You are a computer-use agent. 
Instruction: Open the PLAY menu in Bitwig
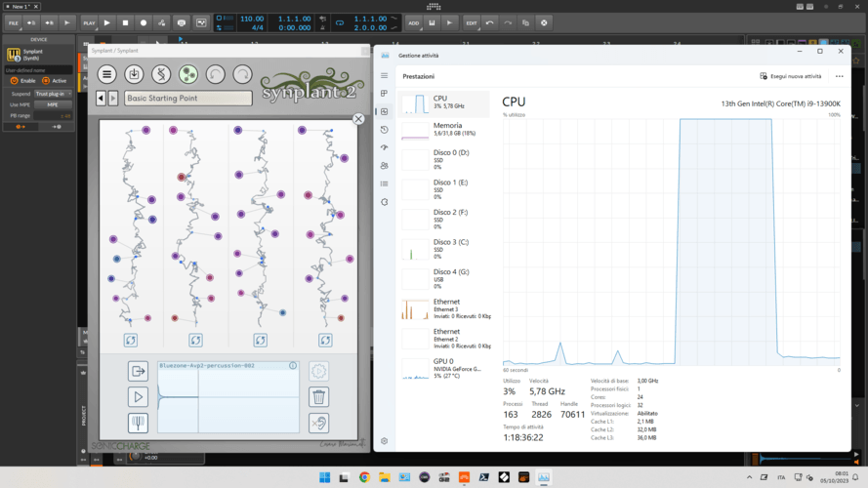coord(89,23)
